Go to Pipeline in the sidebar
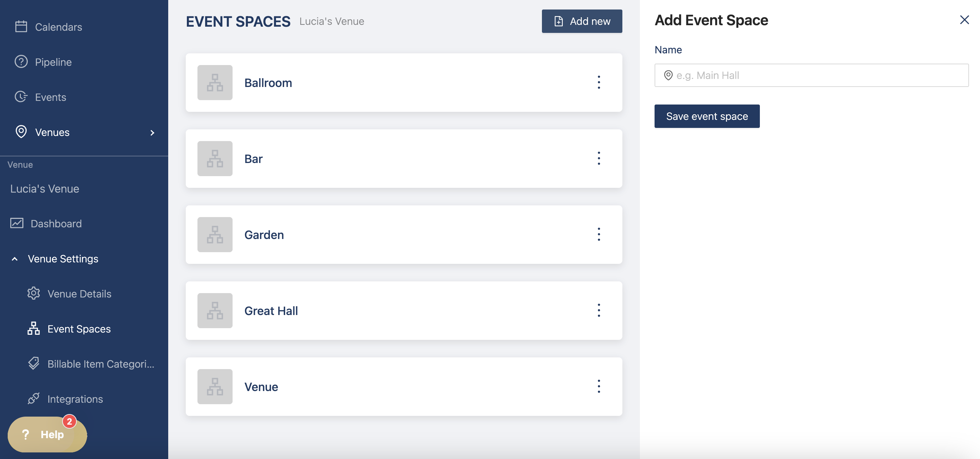The image size is (980, 459). pos(53,62)
